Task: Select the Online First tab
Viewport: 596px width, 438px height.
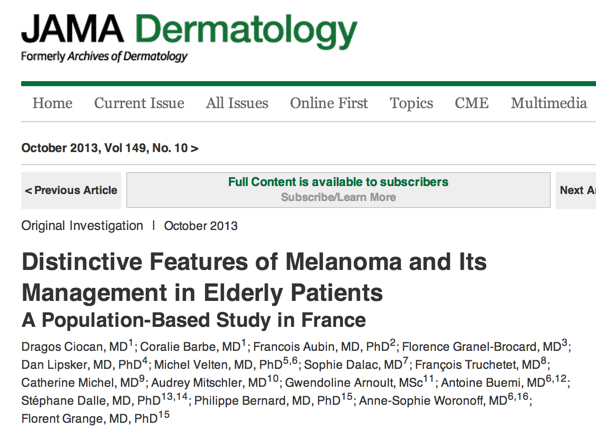Action: point(329,103)
